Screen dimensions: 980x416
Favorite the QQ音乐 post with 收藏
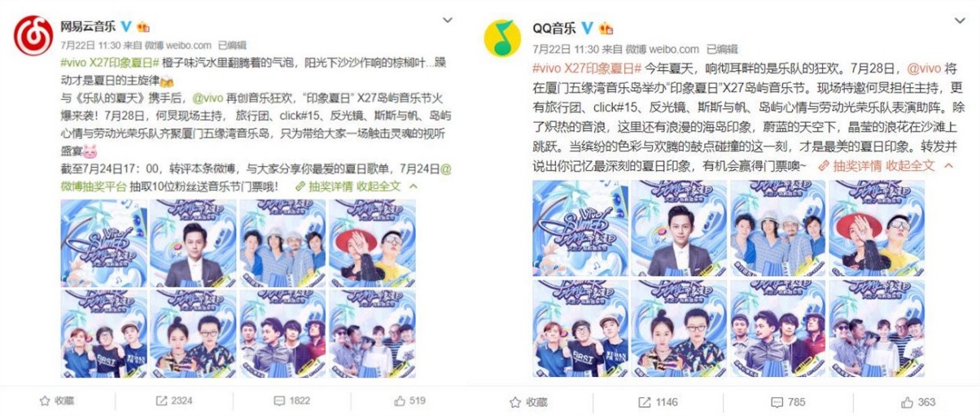coord(528,402)
